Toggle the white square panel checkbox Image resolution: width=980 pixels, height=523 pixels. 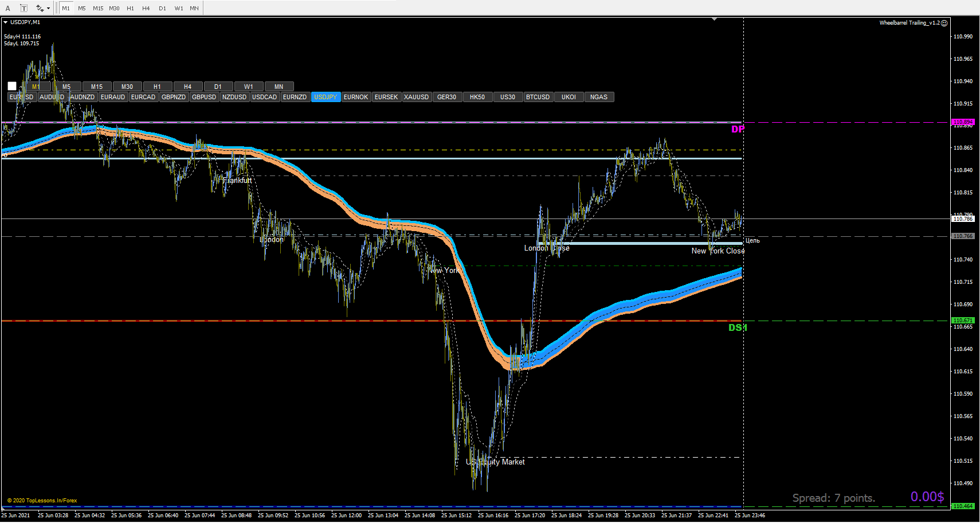[x=12, y=87]
